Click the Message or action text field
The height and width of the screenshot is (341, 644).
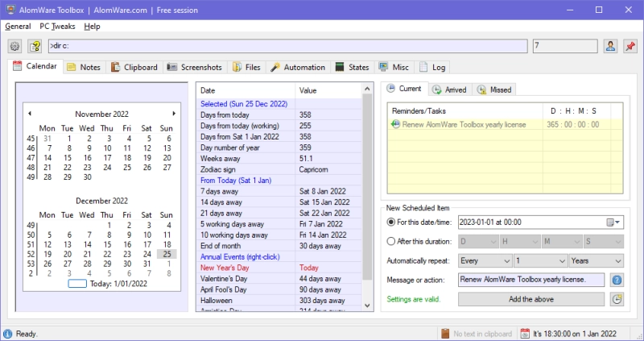(531, 280)
